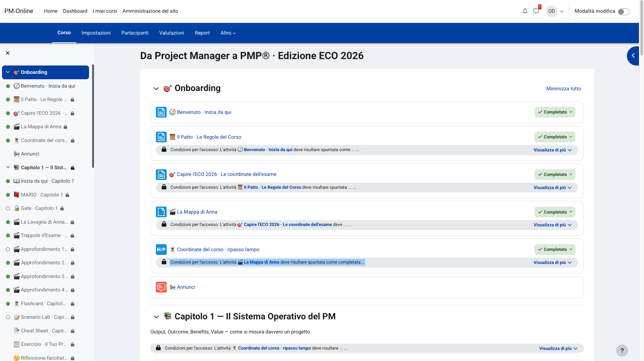Screen dimensions: 644x361
Task: Open Amministrazione del sito
Action: click(150, 11)
